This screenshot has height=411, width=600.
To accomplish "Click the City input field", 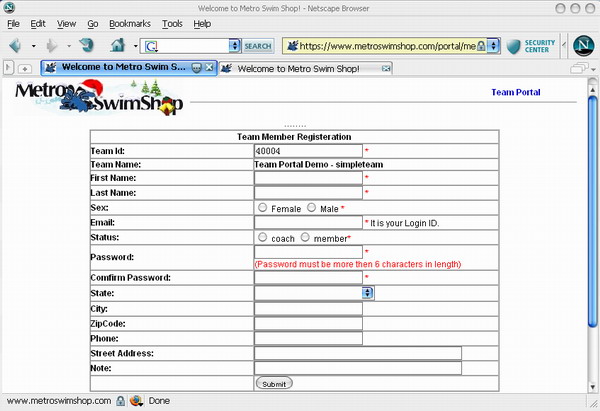I will click(308, 308).
